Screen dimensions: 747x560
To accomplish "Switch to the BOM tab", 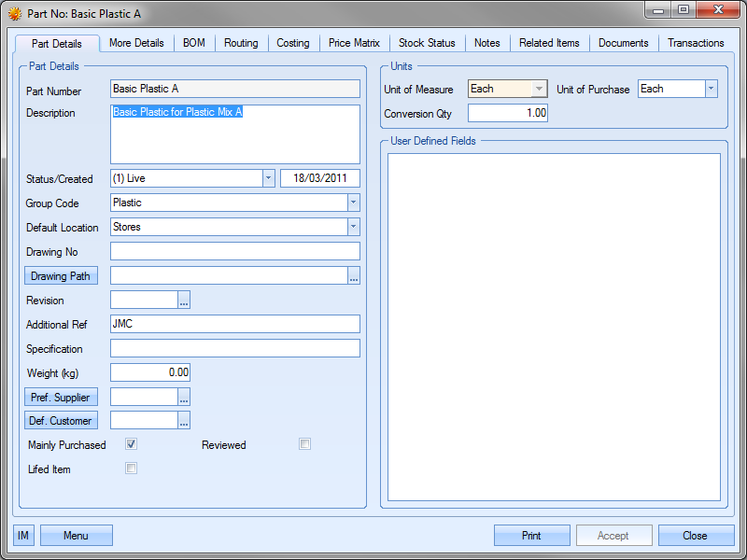I will [x=194, y=43].
